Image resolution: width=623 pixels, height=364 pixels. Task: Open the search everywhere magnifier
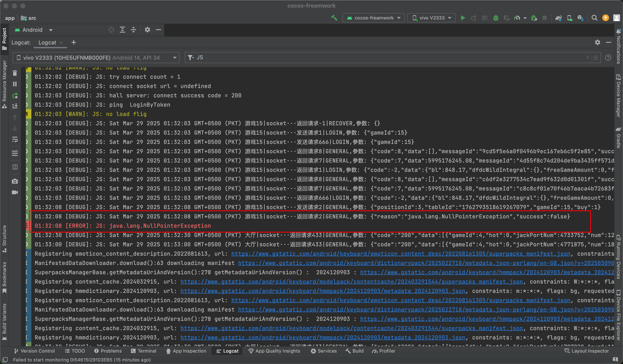pyautogui.click(x=594, y=18)
